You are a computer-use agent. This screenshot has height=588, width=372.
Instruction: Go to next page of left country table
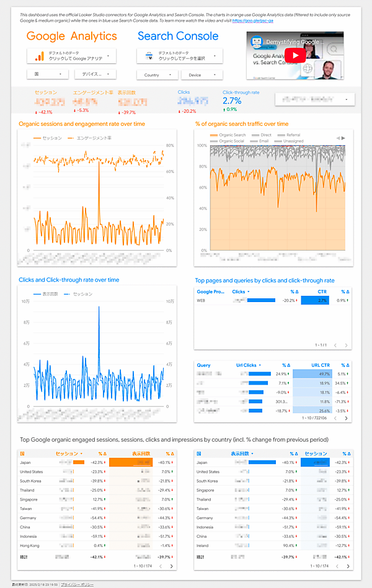[171, 566]
